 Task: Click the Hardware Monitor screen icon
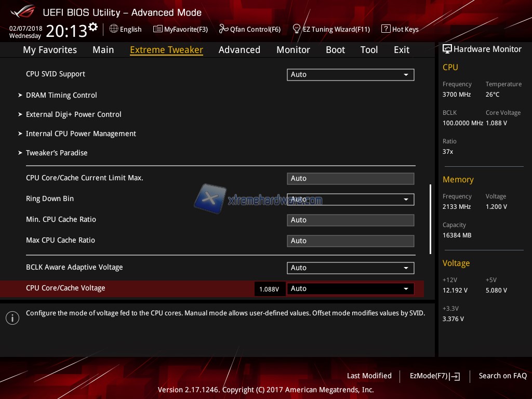447,49
